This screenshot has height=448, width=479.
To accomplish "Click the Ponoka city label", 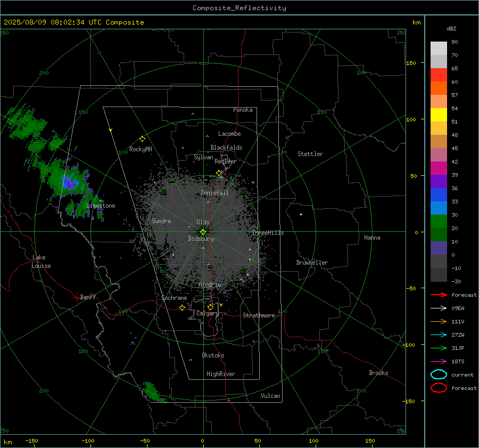I will click(243, 110).
